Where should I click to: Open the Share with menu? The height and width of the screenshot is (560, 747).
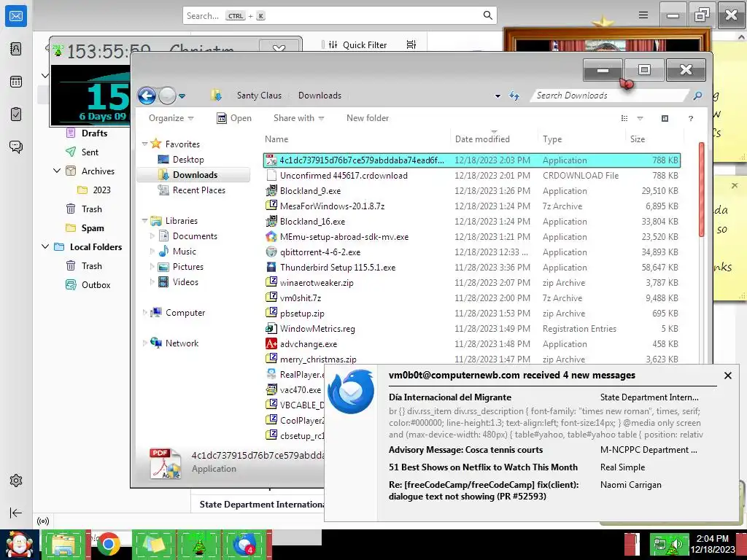pos(298,118)
